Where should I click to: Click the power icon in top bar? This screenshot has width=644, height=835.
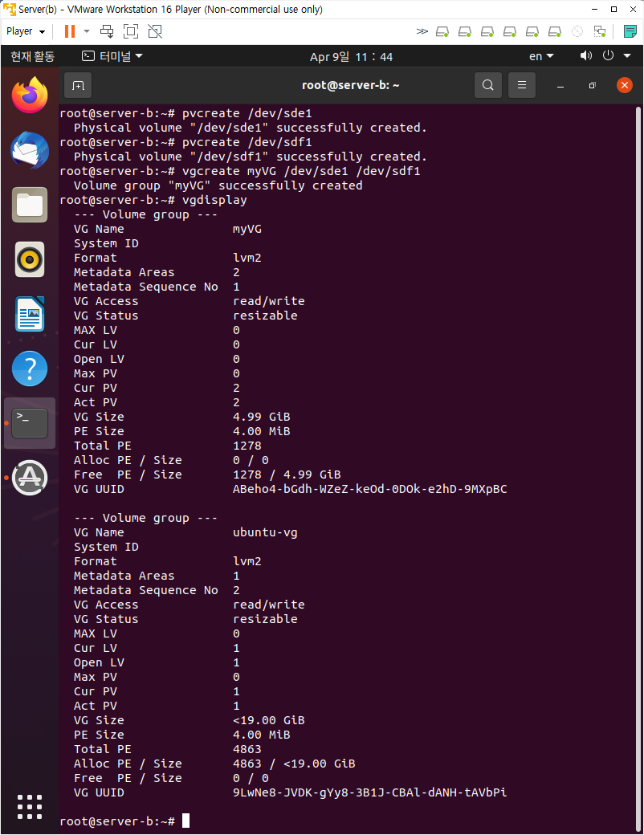click(x=608, y=55)
